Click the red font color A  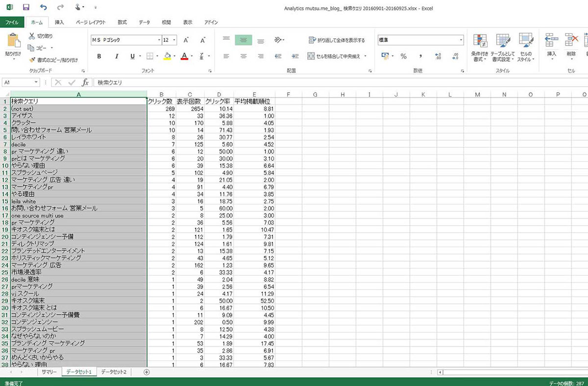click(184, 56)
